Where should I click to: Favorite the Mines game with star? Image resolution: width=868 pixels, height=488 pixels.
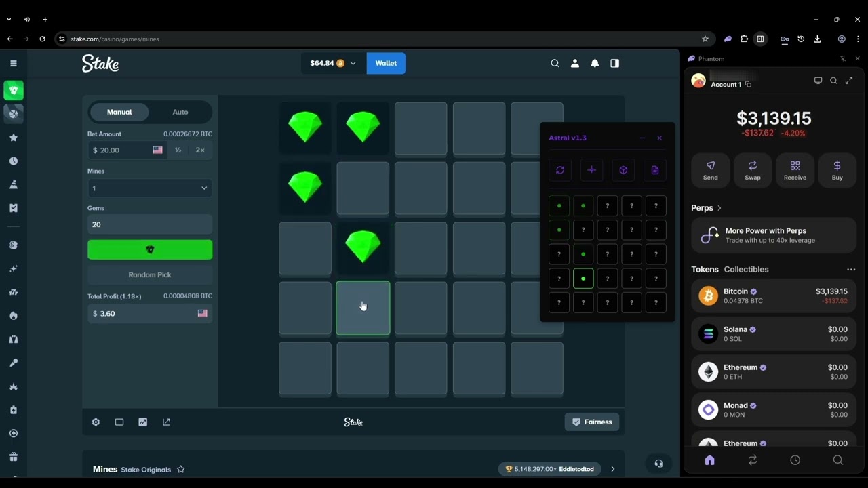pyautogui.click(x=181, y=469)
